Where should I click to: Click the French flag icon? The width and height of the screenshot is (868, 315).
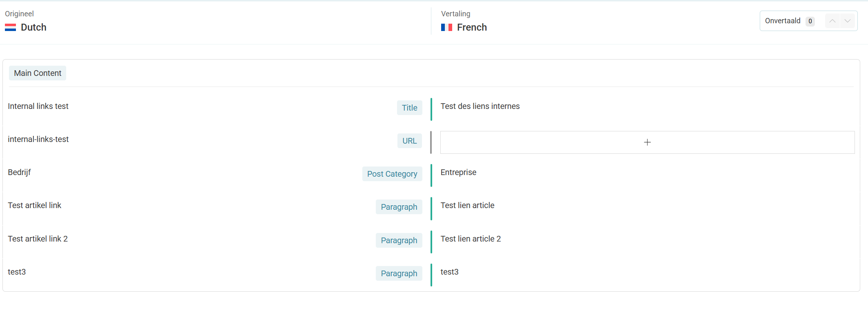click(446, 27)
